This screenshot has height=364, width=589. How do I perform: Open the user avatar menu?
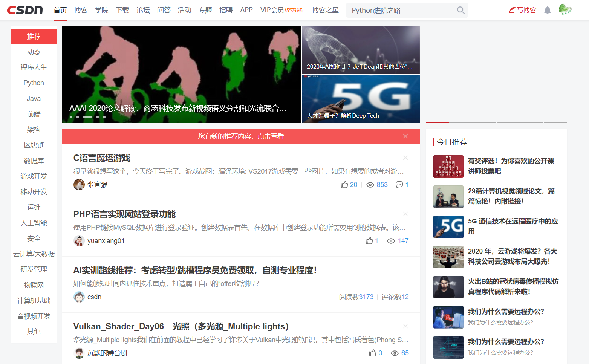pyautogui.click(x=565, y=9)
